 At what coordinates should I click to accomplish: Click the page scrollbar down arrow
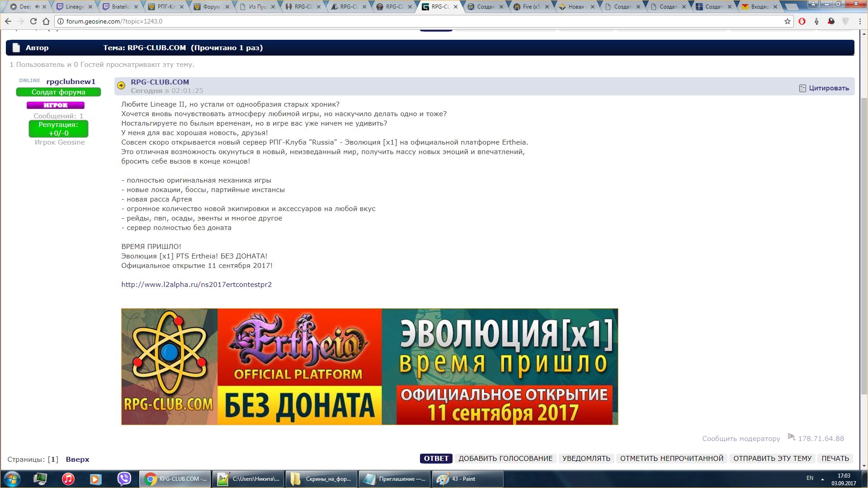point(863,466)
